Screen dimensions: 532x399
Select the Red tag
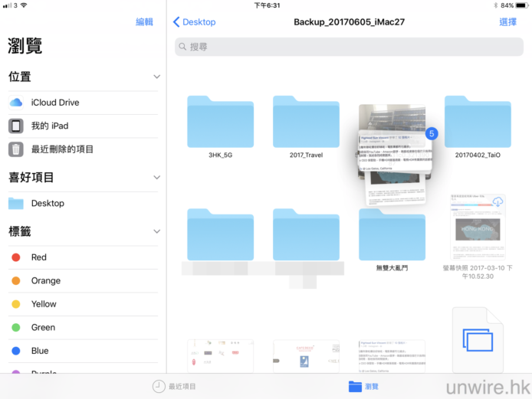[x=38, y=257]
